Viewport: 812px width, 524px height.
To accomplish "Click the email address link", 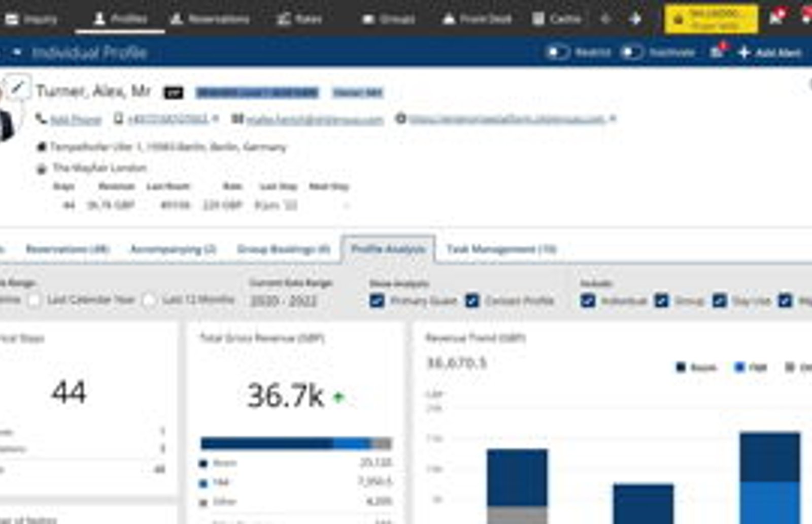I will point(315,120).
